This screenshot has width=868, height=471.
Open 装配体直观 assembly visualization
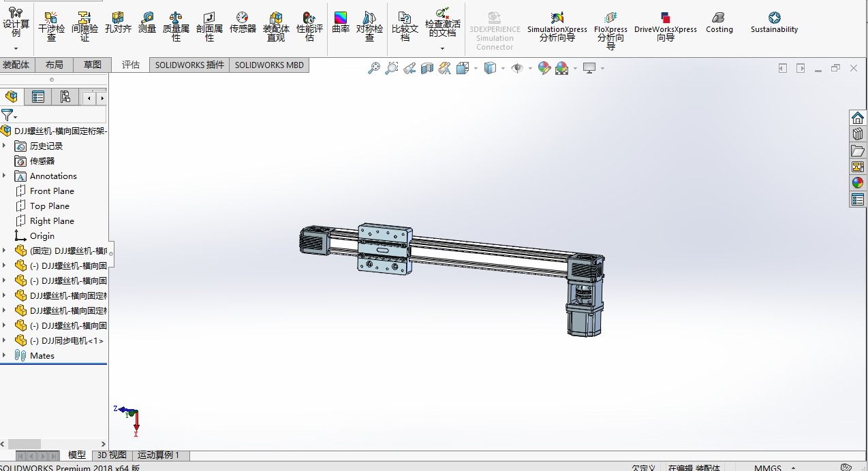point(276,27)
